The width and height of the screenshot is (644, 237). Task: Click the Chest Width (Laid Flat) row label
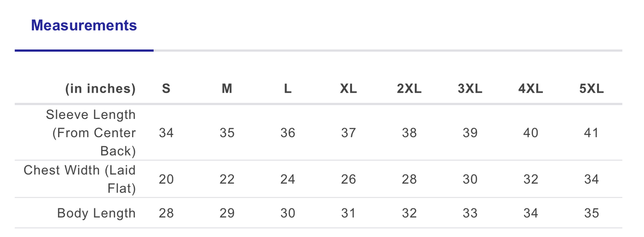tap(80, 179)
